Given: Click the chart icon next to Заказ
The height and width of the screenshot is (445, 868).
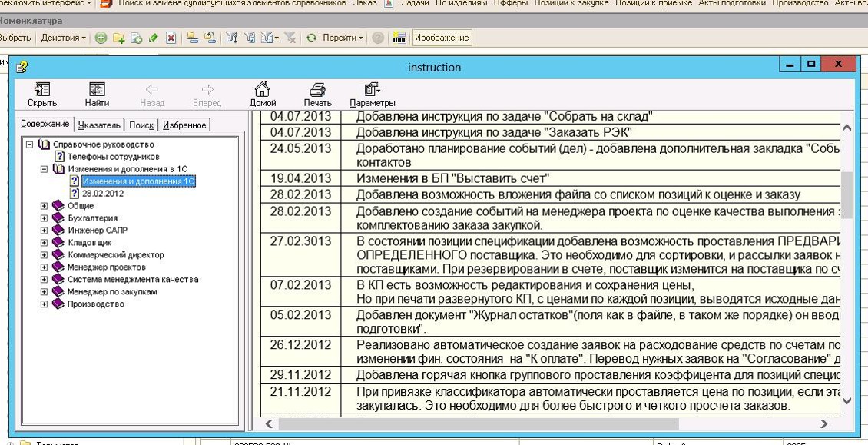Looking at the screenshot, I should point(388,3).
